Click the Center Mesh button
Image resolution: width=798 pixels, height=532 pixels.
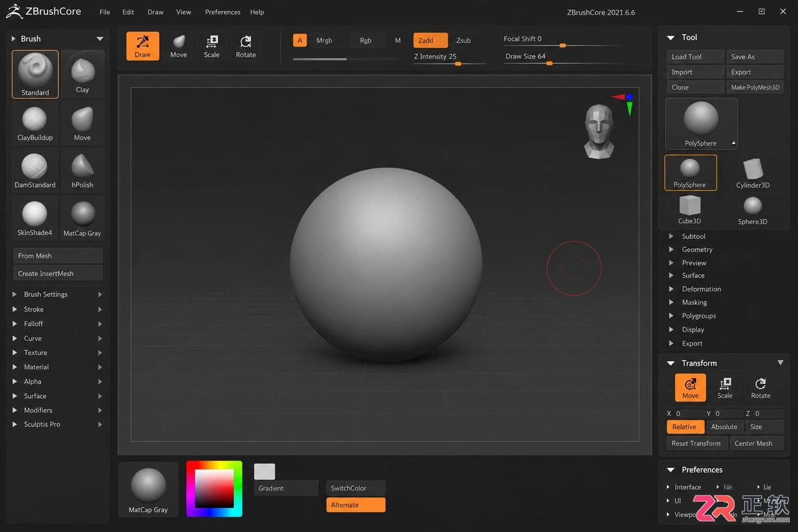[756, 443]
